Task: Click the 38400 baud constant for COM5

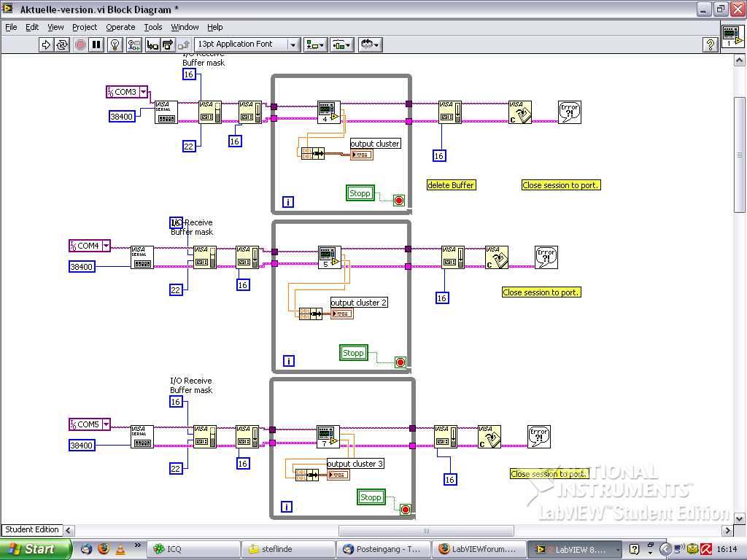Action: click(82, 446)
